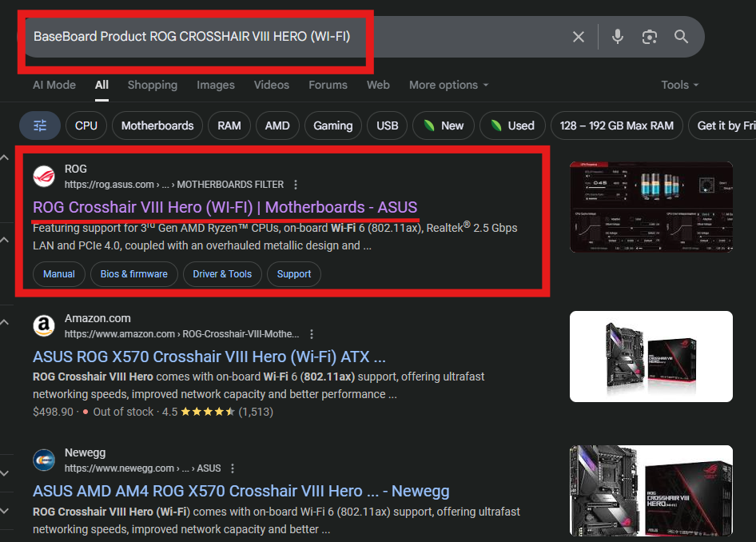The image size is (756, 542).
Task: Open ASUS AMD AM4 Newegg result link
Action: [241, 491]
